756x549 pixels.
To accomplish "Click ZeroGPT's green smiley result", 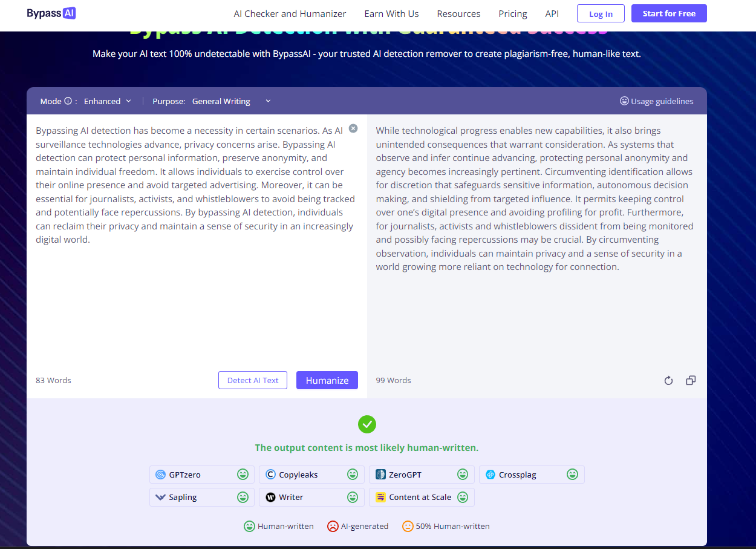I will [463, 475].
